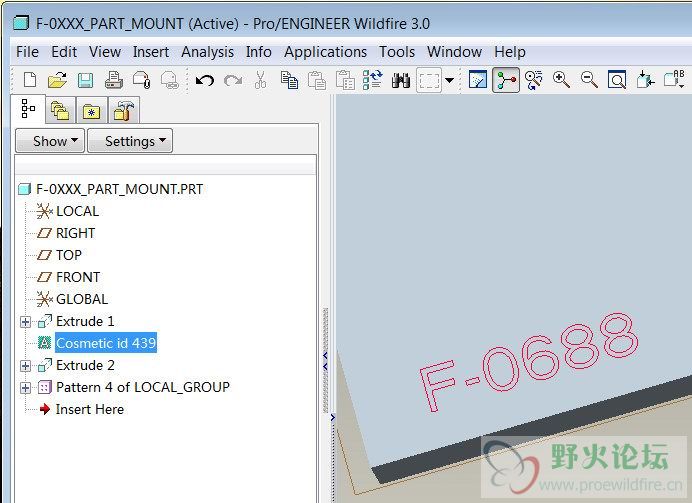The height and width of the screenshot is (503, 692).
Task: Open the Analysis menu
Action: [x=207, y=52]
